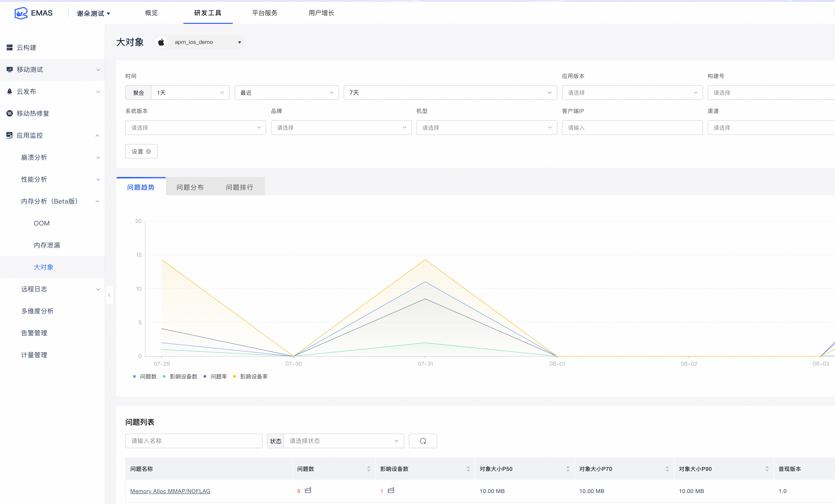Screen dimensions: 835x504
Task: Collapse the sidebar with the arrow handle
Action: (x=109, y=295)
